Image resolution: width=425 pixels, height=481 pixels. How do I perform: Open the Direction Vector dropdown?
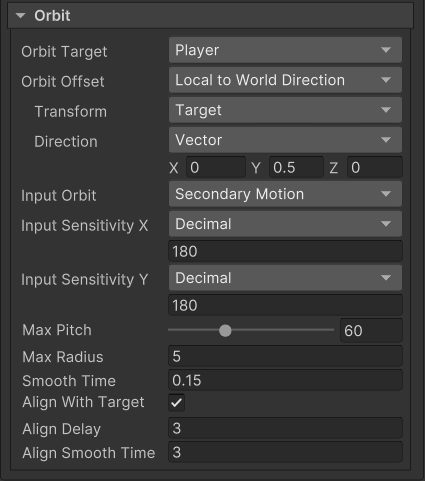click(285, 140)
